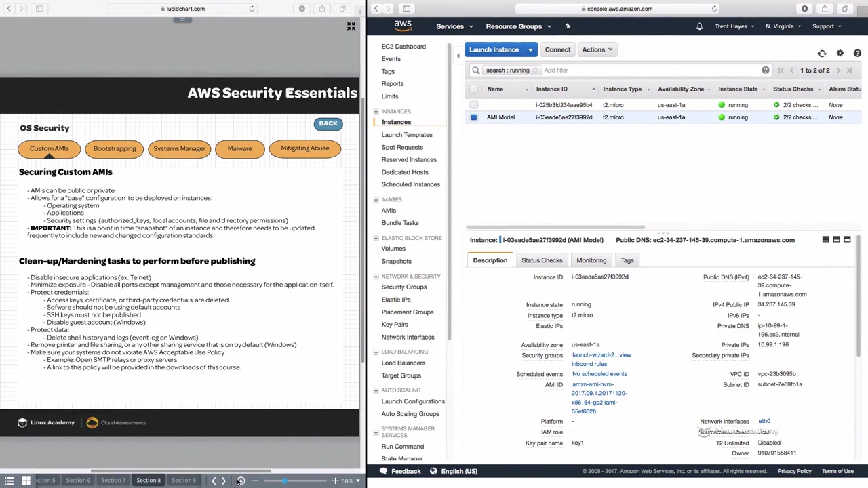Open the AWS home logo

(x=403, y=26)
